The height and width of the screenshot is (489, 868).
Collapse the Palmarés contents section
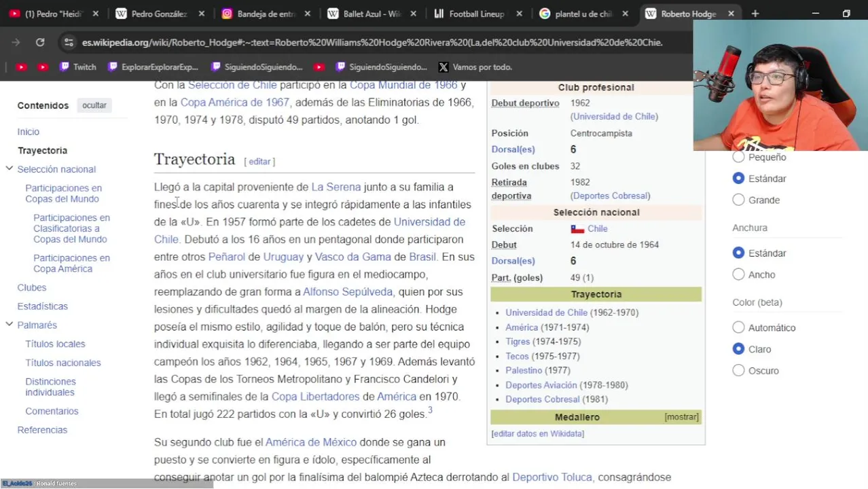(x=10, y=325)
